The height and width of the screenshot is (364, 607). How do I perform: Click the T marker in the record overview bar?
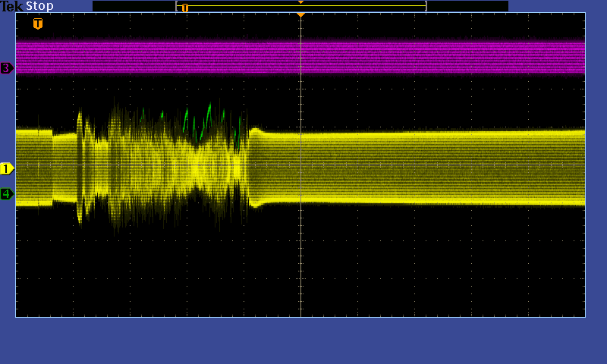(x=184, y=8)
